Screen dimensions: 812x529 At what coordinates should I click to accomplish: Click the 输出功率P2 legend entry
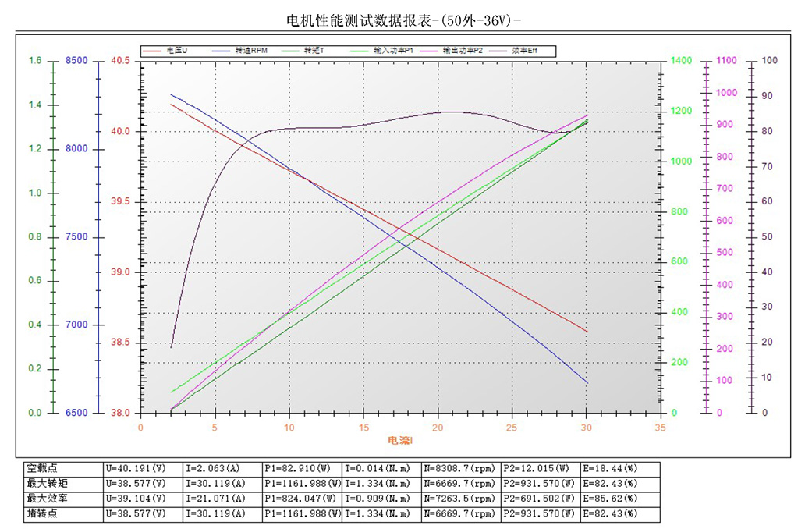[463, 51]
